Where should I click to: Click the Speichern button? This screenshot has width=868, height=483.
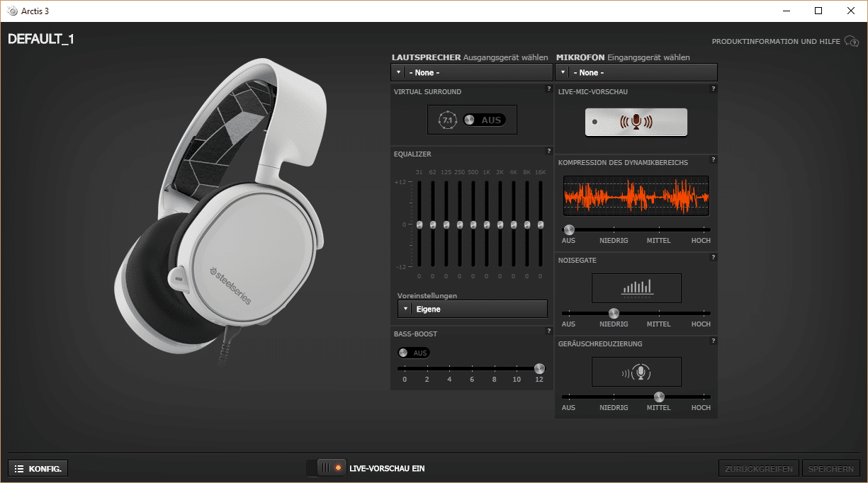click(x=833, y=468)
